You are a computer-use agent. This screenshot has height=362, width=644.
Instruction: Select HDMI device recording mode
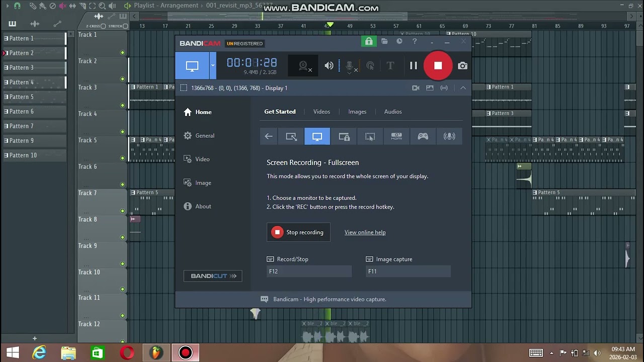[396, 136]
